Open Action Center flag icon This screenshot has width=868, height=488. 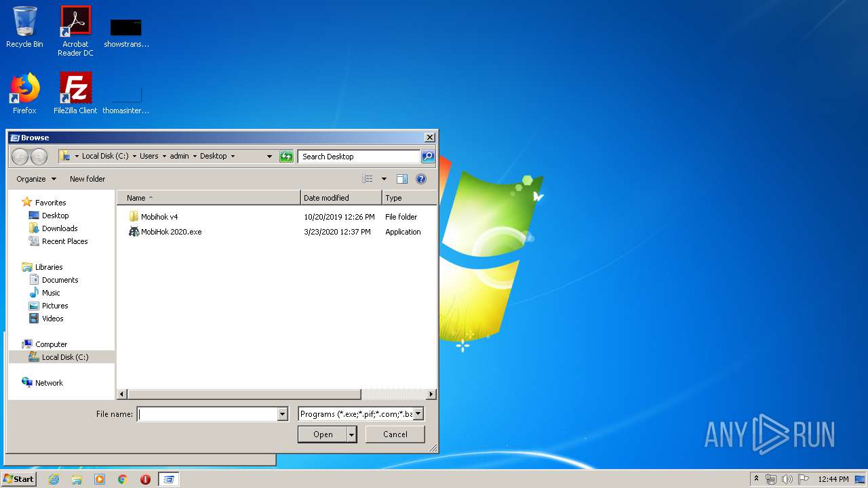804,479
